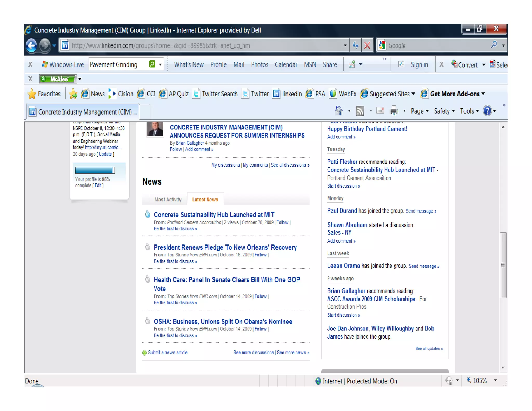532x411 pixels.
Task: Toggle thumbs-up on OSHA Business Unions article
Action: [148, 321]
